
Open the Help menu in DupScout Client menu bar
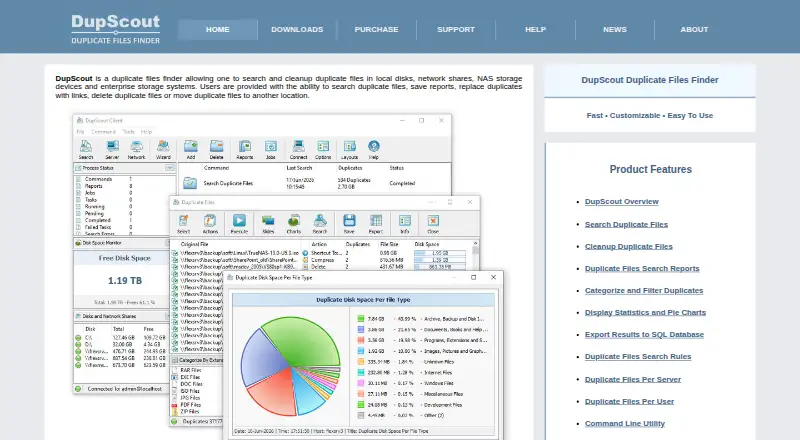click(x=146, y=132)
